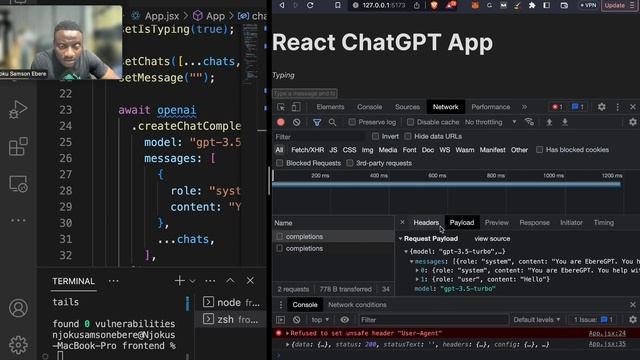Open the request Timing tab

[604, 222]
